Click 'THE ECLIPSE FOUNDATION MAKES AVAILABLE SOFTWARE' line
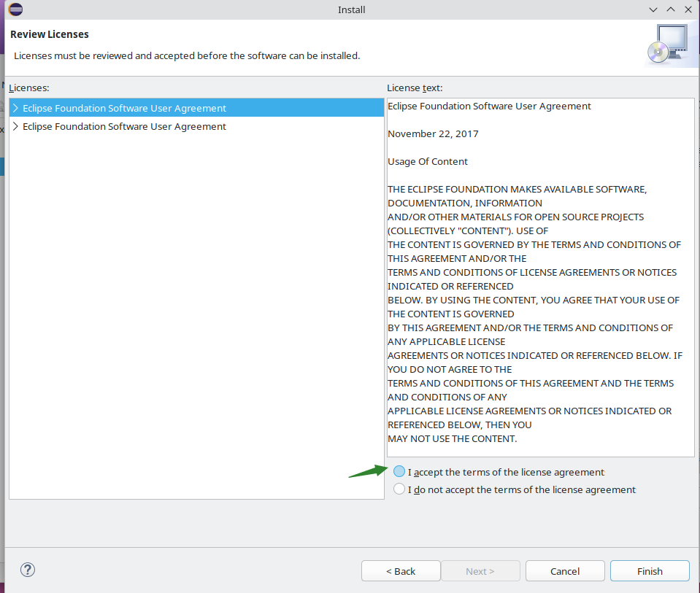 [x=517, y=189]
